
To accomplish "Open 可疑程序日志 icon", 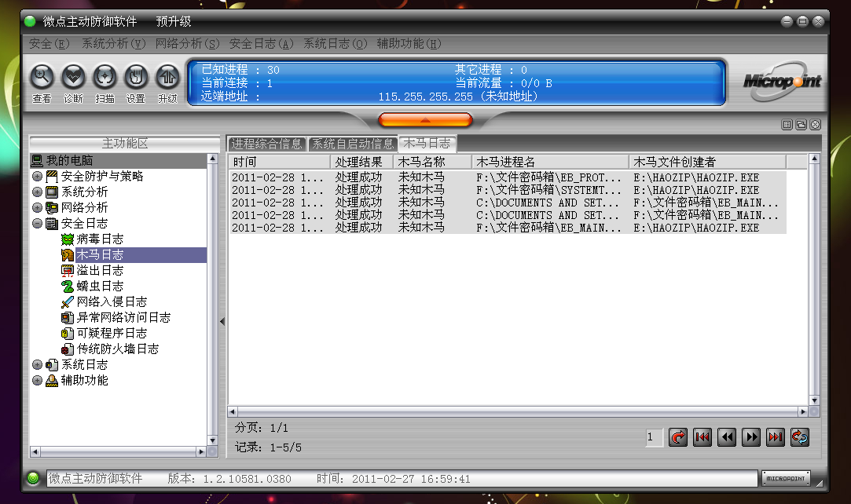I will coord(68,334).
